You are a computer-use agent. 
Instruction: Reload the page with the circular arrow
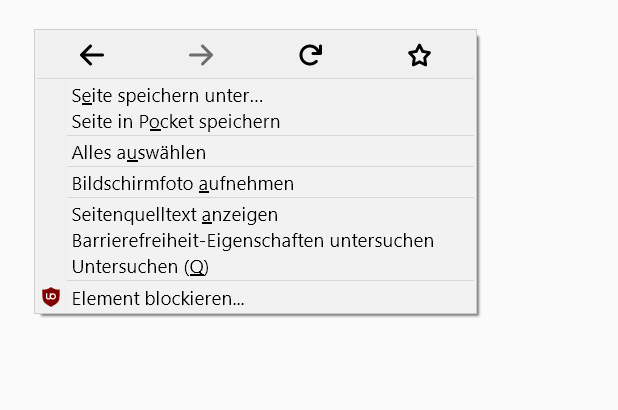[311, 56]
